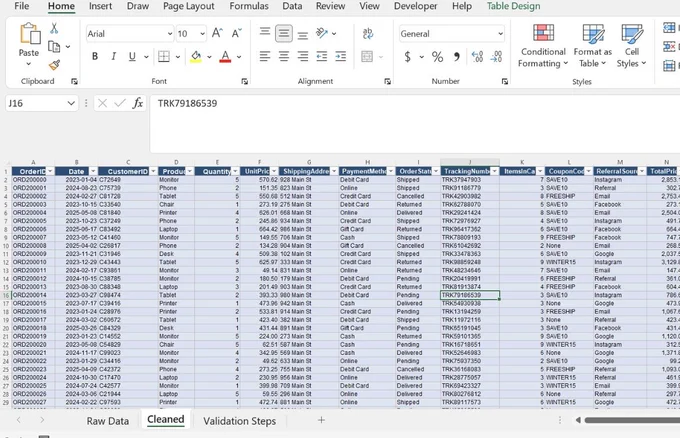Switch to the Page Layout tab
Screen dimensions: 680x438
[189, 6]
